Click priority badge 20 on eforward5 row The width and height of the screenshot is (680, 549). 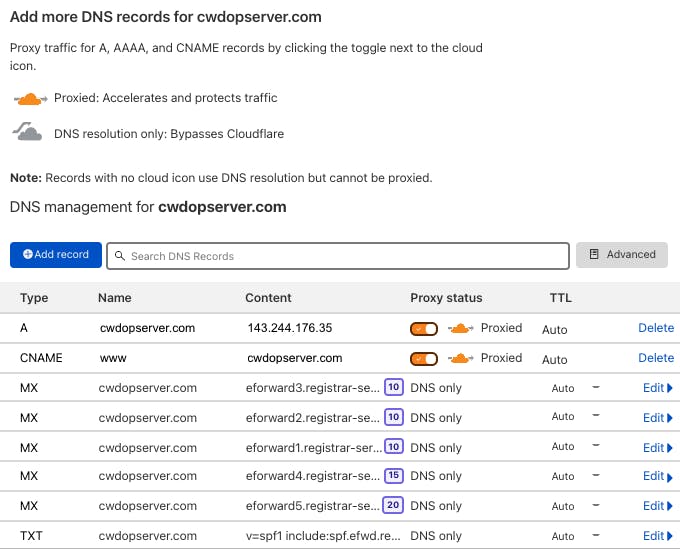pos(393,505)
